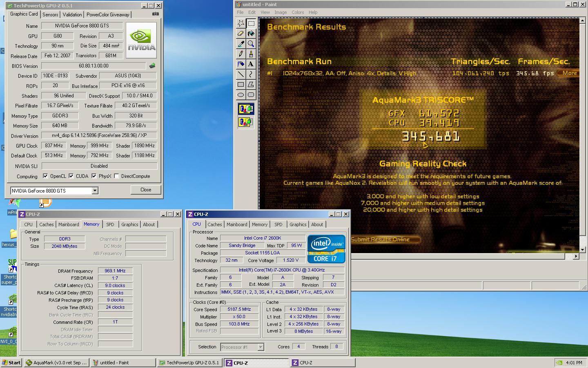The image size is (588, 368).
Task: Open the NVIDIA GeForce 8800 GTS GPU dropdown
Action: click(95, 191)
